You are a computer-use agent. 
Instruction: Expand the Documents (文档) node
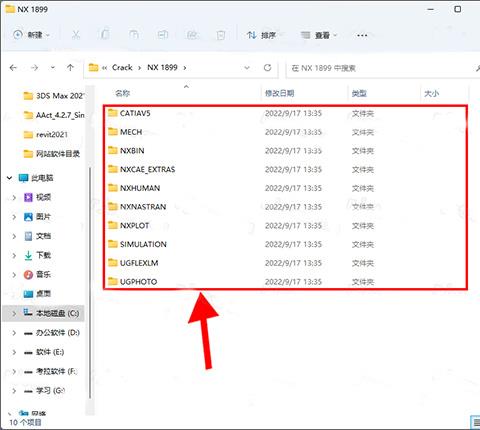14,236
